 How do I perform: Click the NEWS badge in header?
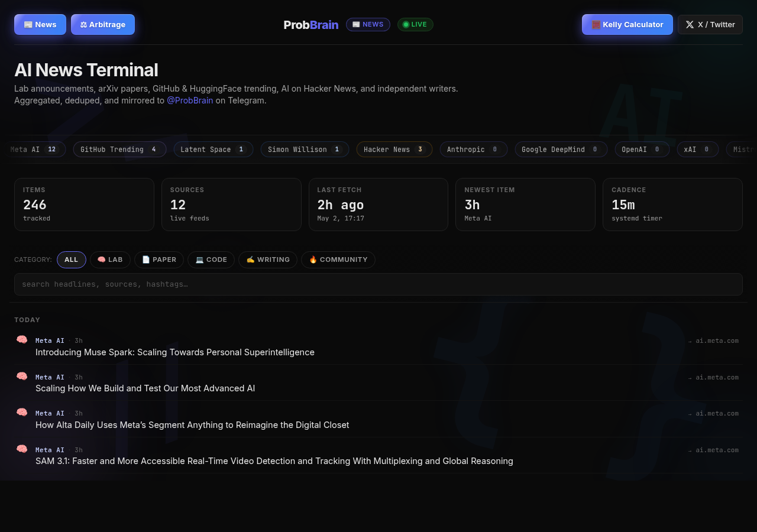[368, 24]
